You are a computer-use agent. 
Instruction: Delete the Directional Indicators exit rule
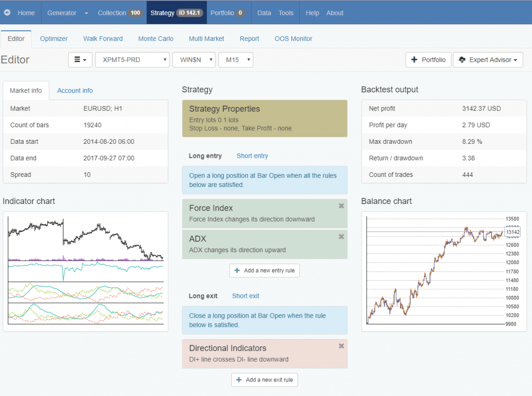pyautogui.click(x=341, y=346)
